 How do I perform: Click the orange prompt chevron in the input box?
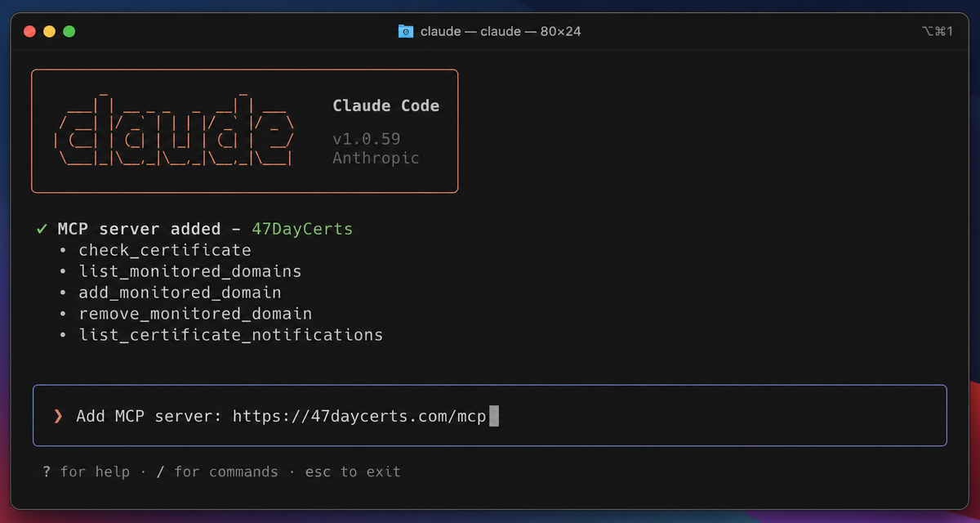click(x=58, y=416)
